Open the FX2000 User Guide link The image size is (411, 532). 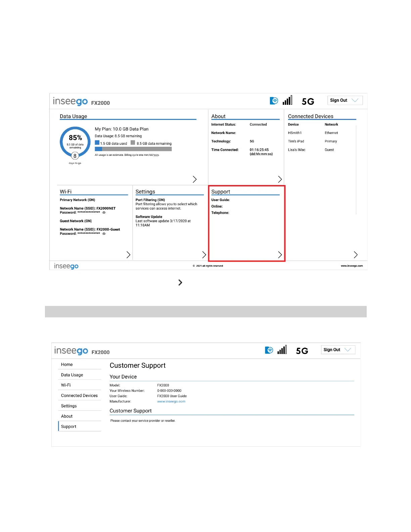pyautogui.click(x=172, y=396)
